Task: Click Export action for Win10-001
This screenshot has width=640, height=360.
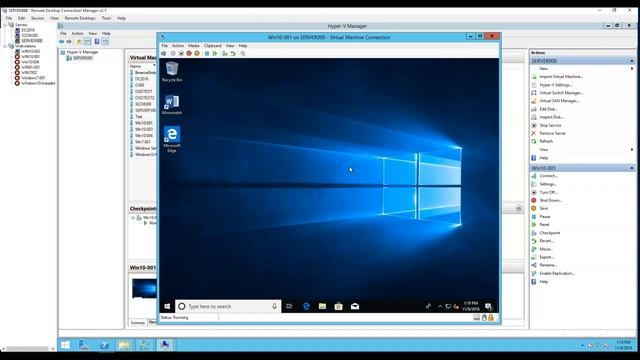Action: 547,257
